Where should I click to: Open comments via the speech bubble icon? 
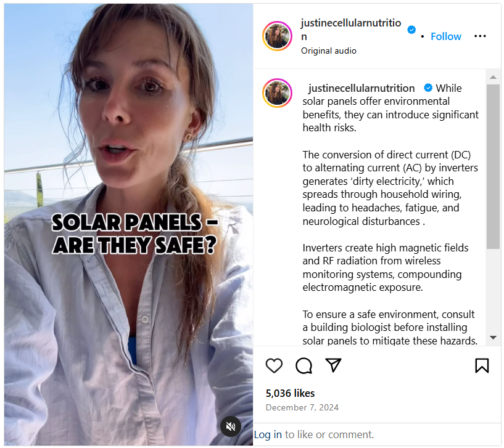[x=304, y=365]
